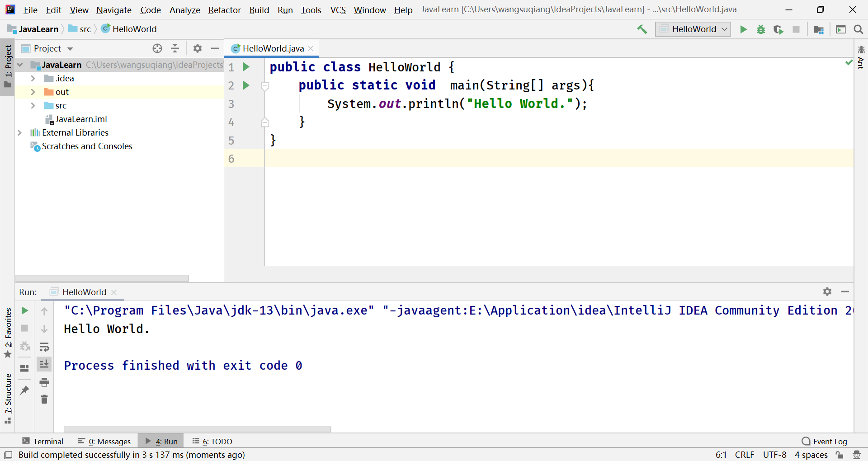Open Favorites side panel
This screenshot has width=868, height=461.
click(x=8, y=333)
